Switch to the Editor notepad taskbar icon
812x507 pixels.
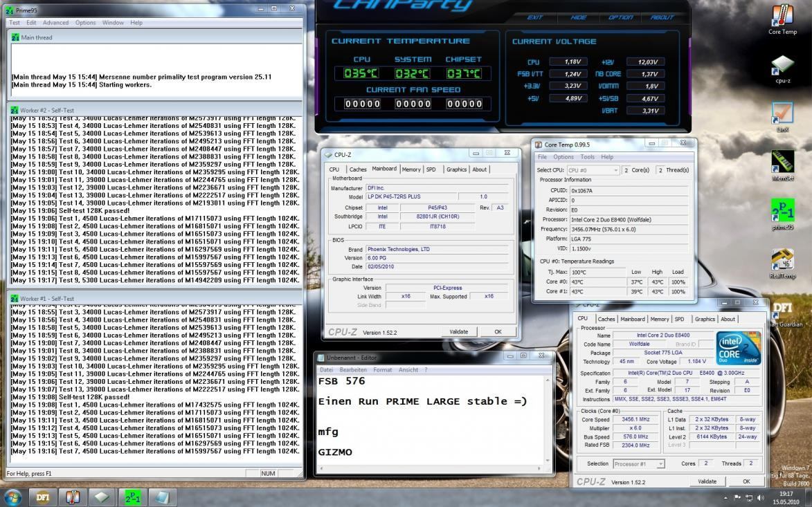point(162,498)
